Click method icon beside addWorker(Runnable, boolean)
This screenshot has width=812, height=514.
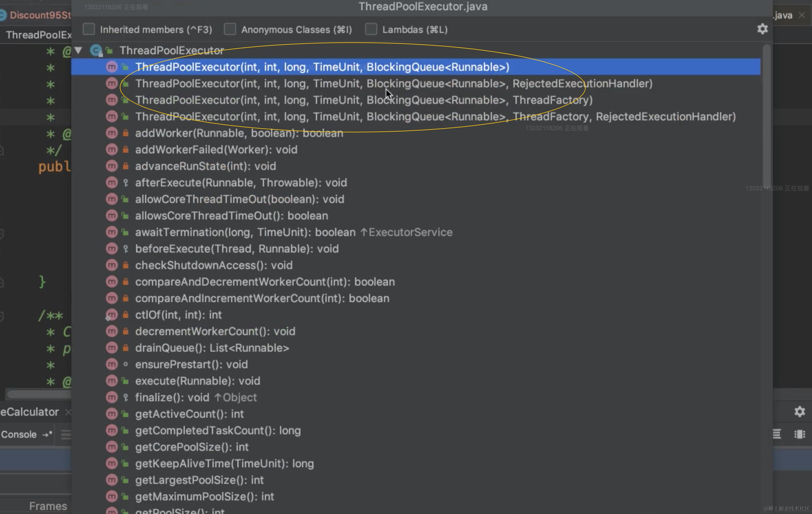(x=112, y=133)
